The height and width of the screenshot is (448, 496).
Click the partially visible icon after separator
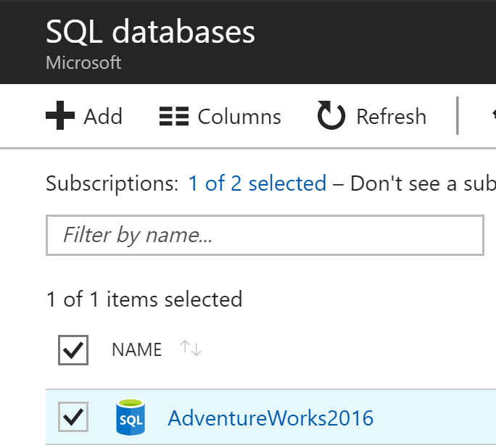point(494,115)
